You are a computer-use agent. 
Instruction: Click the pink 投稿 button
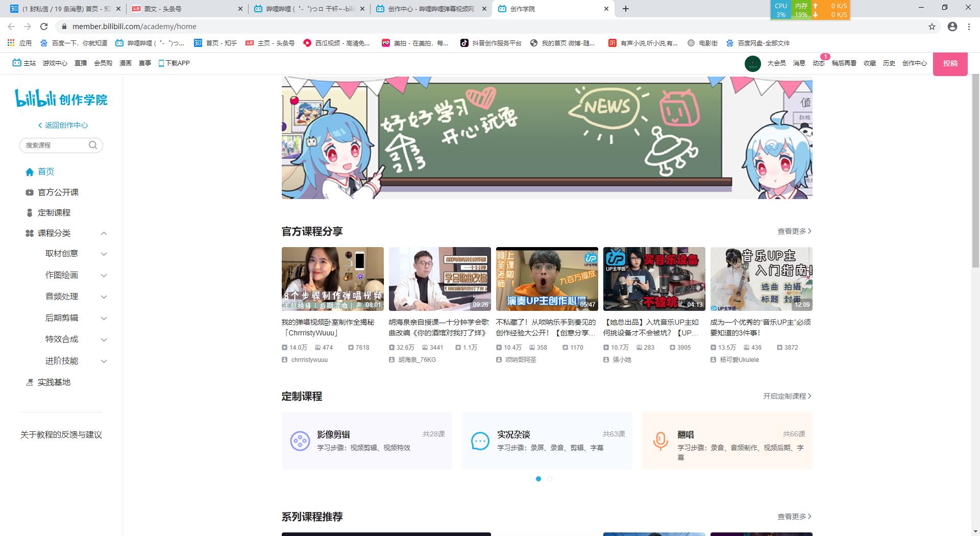pyautogui.click(x=950, y=64)
